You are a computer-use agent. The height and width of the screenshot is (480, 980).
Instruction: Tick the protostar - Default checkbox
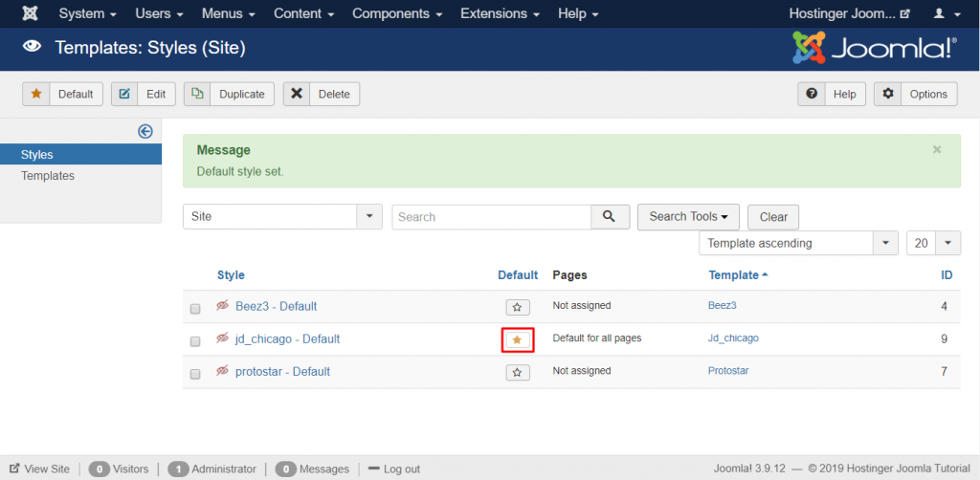click(x=195, y=374)
